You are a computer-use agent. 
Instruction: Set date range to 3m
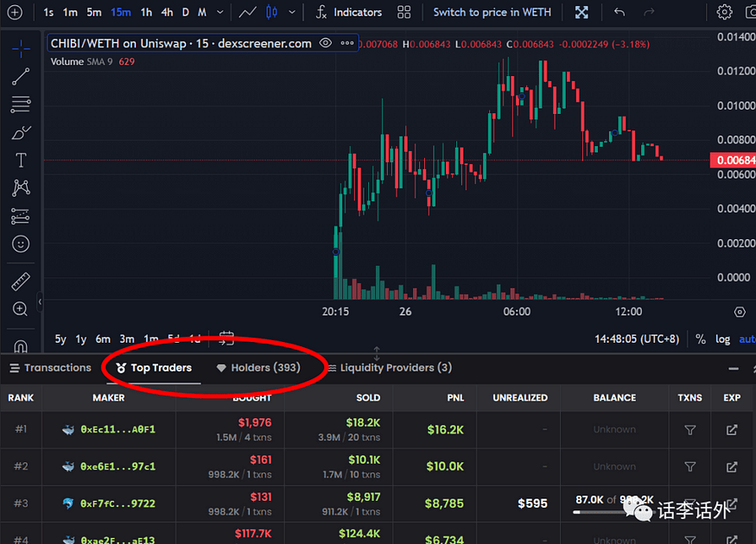point(127,339)
